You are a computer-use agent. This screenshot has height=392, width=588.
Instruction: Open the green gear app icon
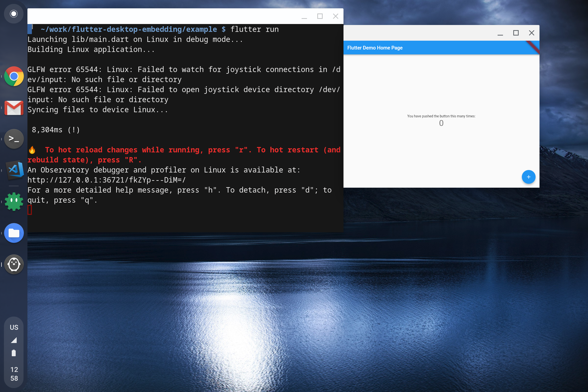click(14, 201)
